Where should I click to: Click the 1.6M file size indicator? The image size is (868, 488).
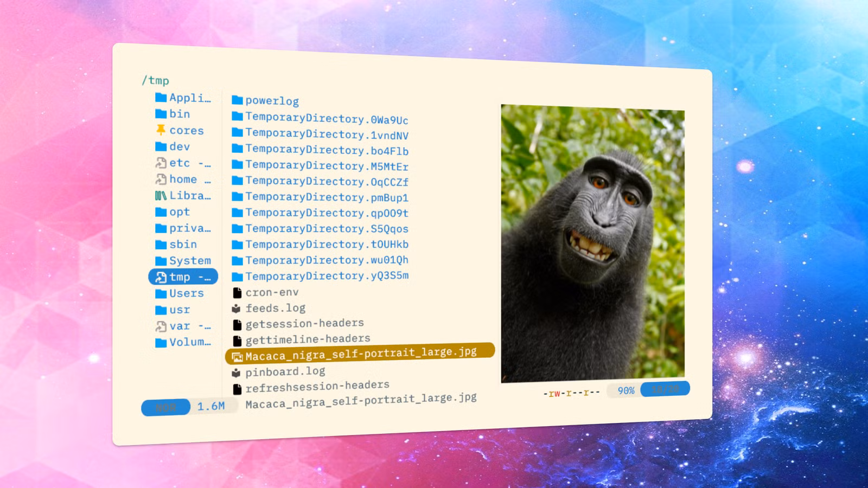[x=211, y=406]
